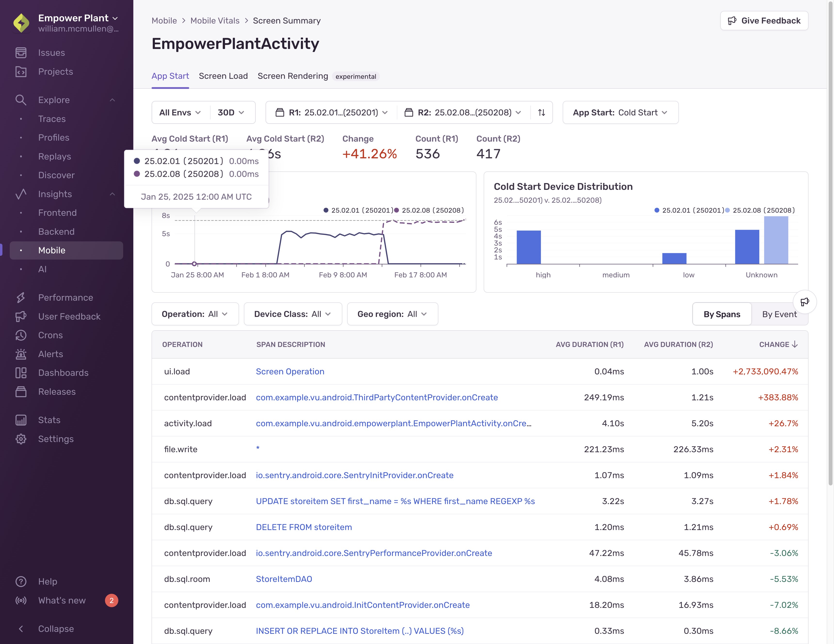Open User Feedback megaphone icon
This screenshot has height=644, width=834.
[21, 316]
